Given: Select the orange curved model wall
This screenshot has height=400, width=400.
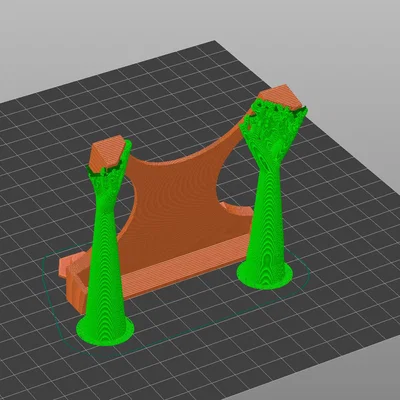Looking at the screenshot, I should coord(177,207).
